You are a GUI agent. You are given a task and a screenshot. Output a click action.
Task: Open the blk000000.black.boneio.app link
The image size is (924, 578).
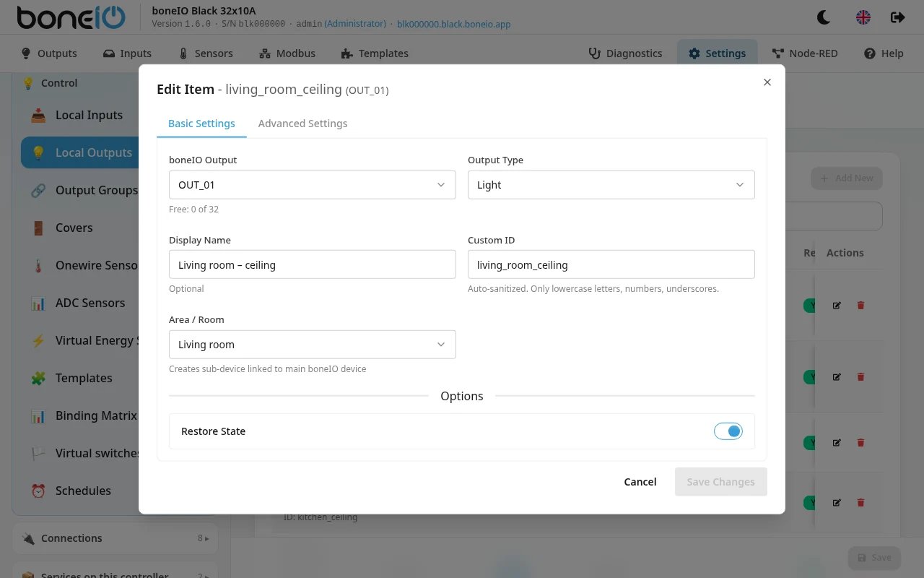point(454,24)
